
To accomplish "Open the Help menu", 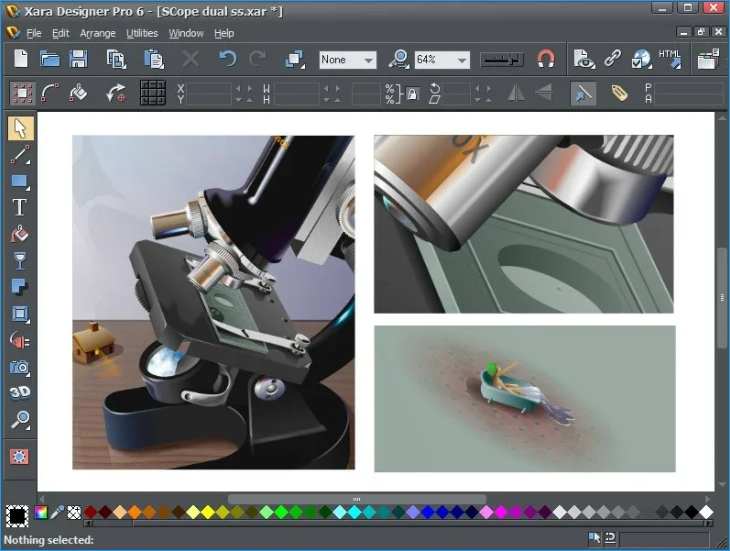I will (x=224, y=33).
